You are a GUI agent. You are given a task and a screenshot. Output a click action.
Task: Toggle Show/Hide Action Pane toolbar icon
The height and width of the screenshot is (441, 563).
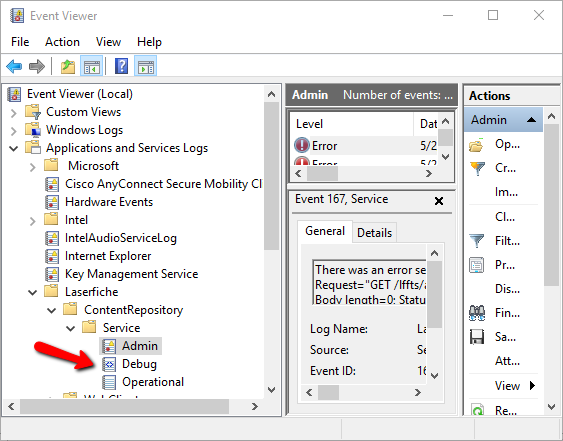(145, 66)
